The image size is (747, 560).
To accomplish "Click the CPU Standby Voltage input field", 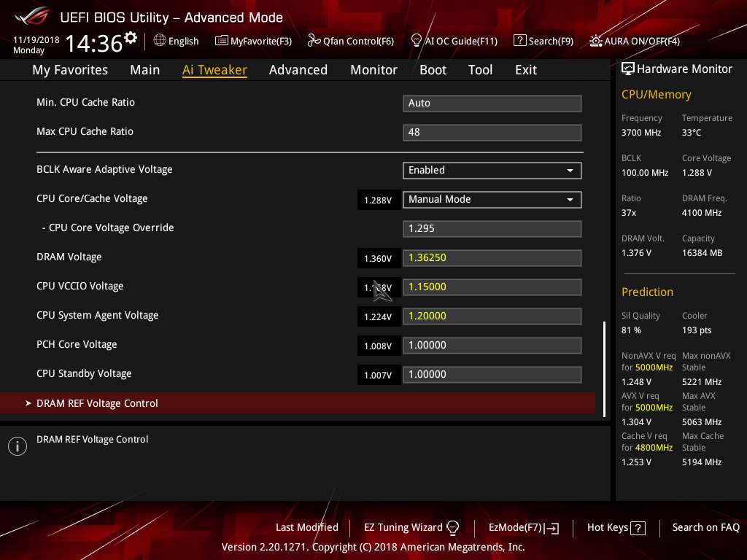I will coord(492,374).
